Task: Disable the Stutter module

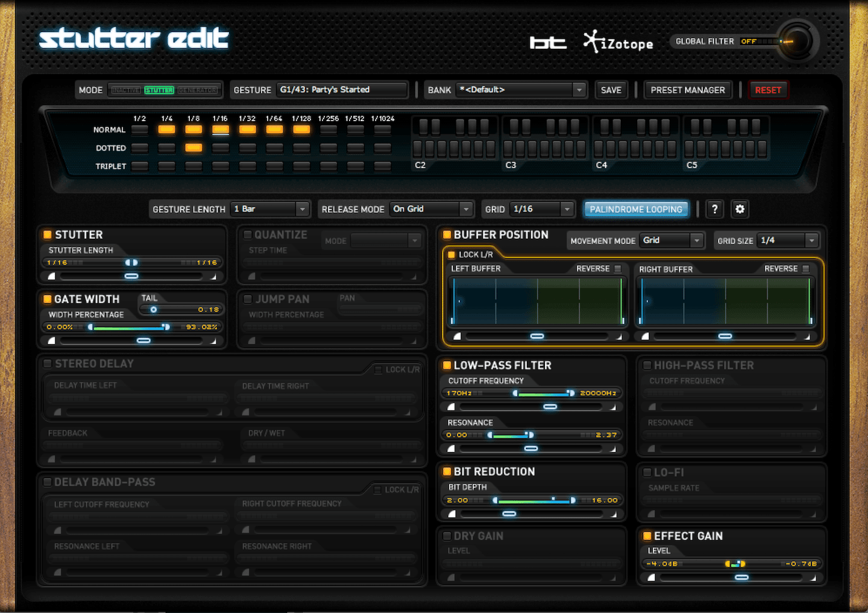Action: tap(47, 234)
